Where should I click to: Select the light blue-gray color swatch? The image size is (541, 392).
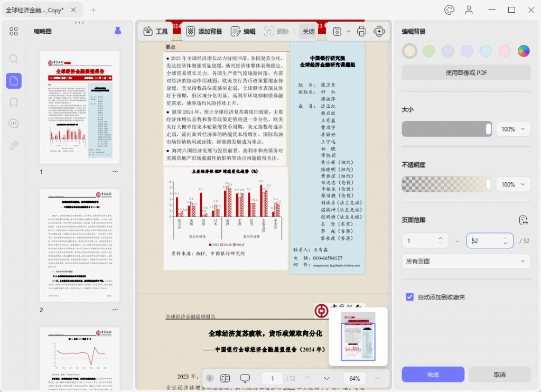(x=448, y=51)
